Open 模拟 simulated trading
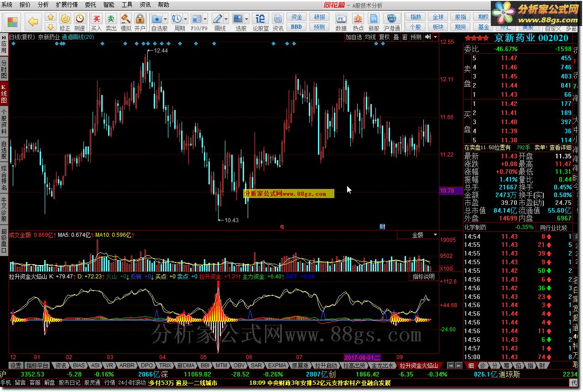Image resolution: width=583 pixels, height=392 pixels. point(125,22)
